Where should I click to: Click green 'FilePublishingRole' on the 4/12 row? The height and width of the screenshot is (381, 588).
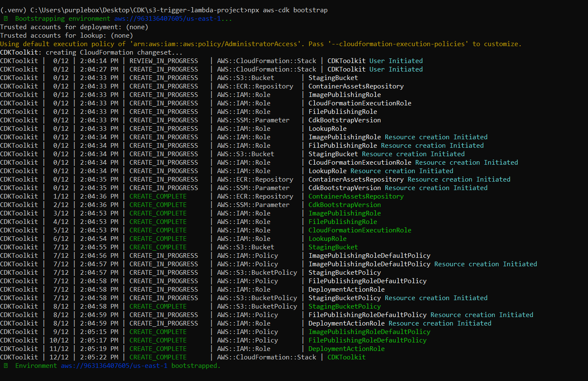coord(343,222)
